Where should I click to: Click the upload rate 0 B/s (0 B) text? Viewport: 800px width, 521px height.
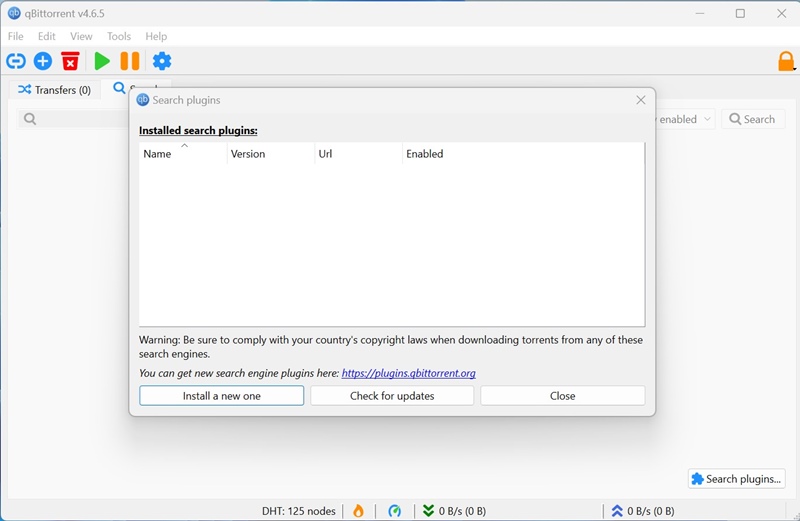coord(651,511)
